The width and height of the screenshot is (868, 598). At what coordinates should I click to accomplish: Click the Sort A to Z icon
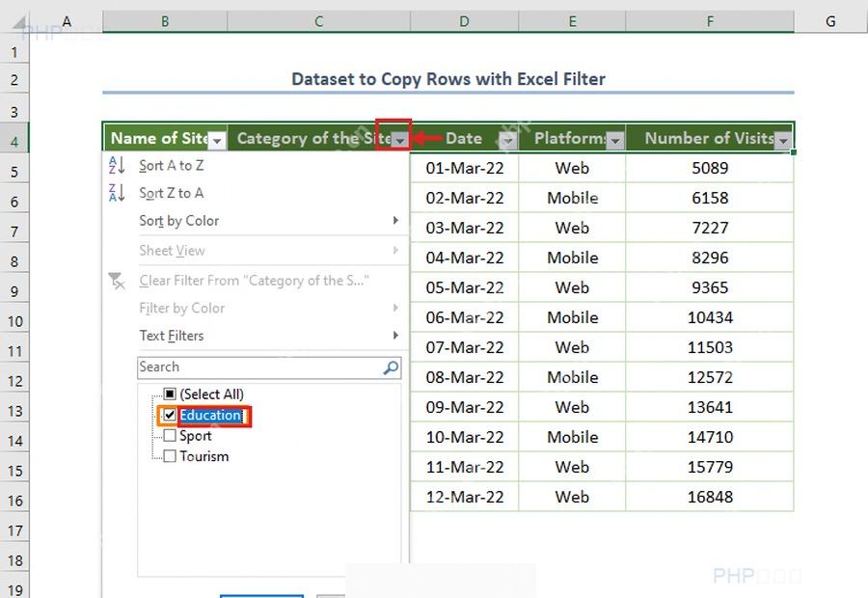pos(117,165)
